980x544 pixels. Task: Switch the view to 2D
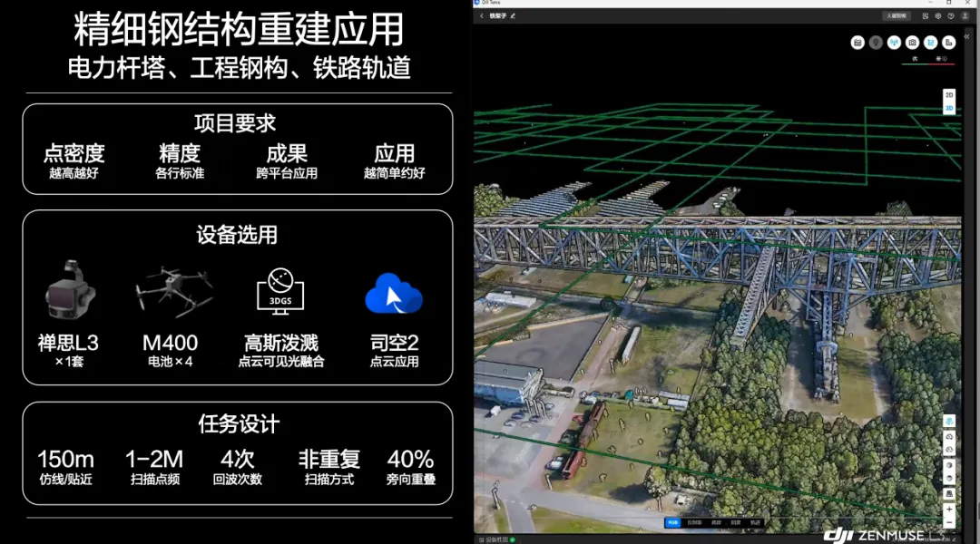point(949,95)
